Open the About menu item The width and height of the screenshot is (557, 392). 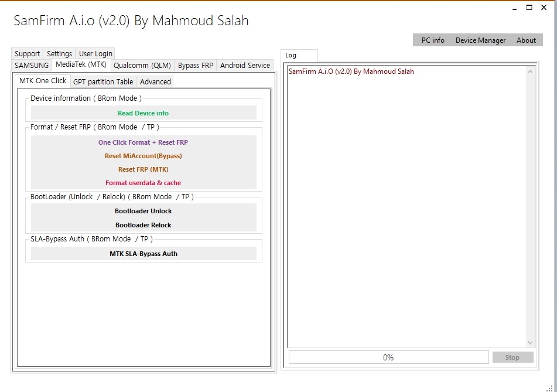(526, 40)
